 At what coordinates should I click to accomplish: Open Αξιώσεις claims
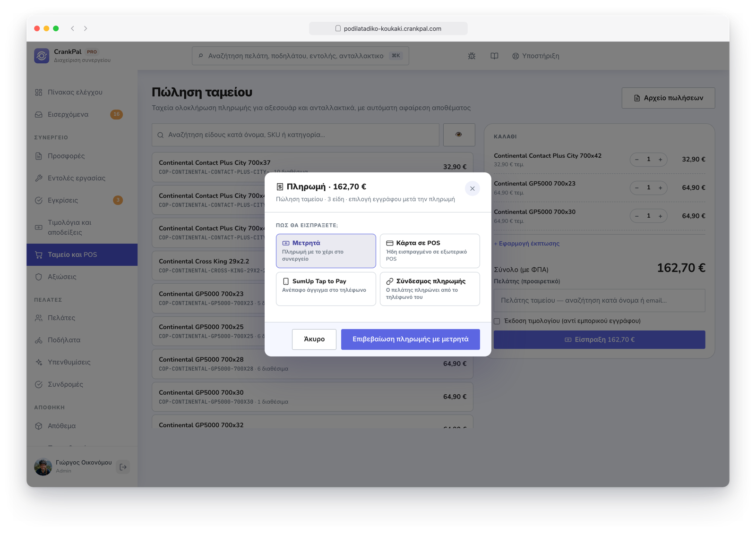tap(82, 277)
